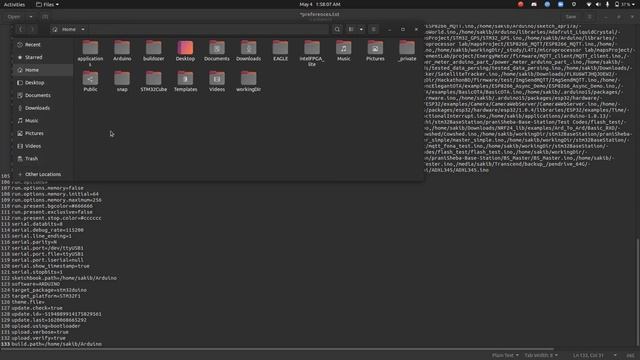The image size is (640, 360).
Task: Toggle the Files view mode icon
Action: [351, 29]
